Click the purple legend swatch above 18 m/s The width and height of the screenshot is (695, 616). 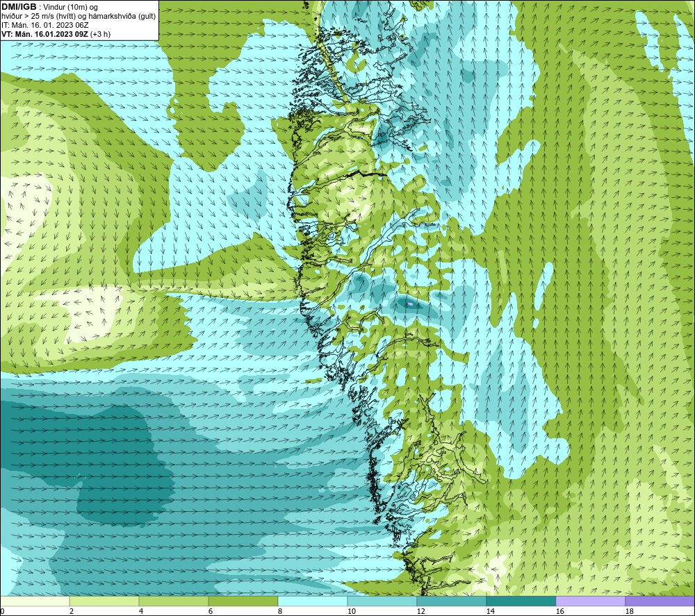pos(660,601)
